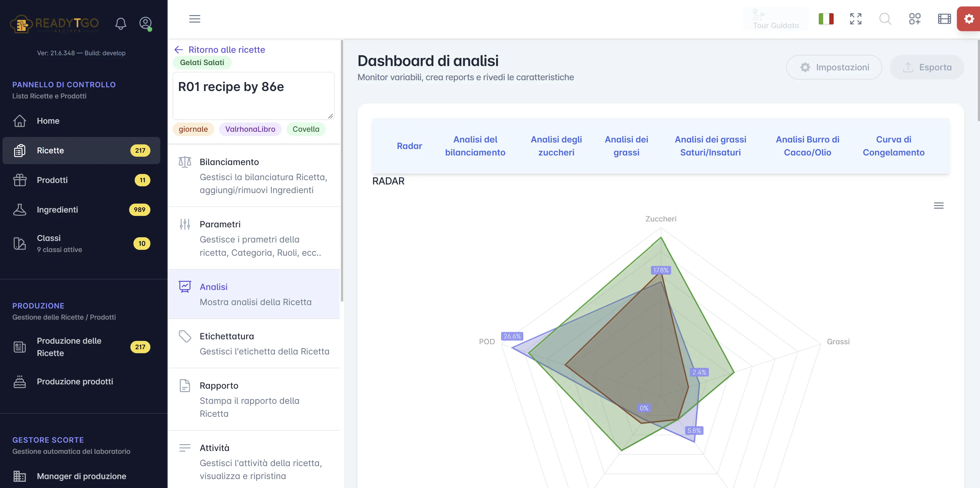The image size is (980, 488).
Task: Click the Esporta button
Action: tap(927, 67)
